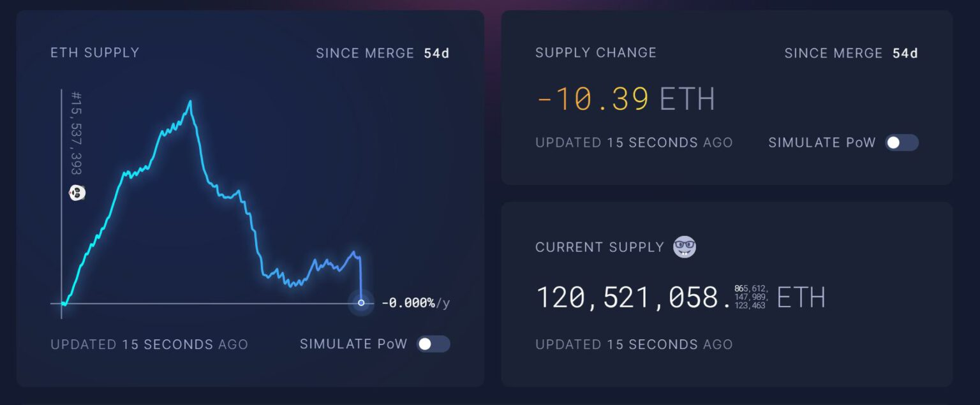Click the Updated timestamp in Current Supply panel
980x405 pixels.
pyautogui.click(x=634, y=344)
